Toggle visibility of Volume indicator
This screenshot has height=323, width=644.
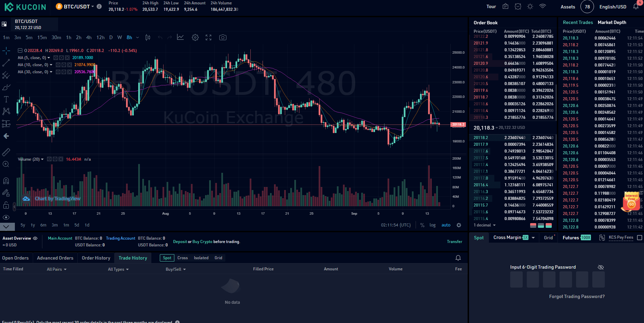pyautogui.click(x=49, y=159)
